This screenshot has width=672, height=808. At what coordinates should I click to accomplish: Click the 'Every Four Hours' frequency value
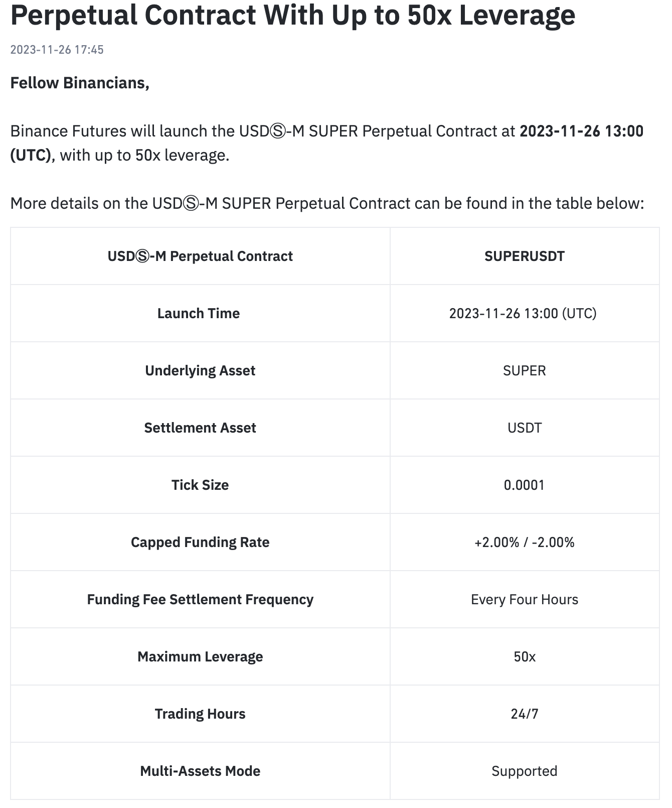pos(525,599)
